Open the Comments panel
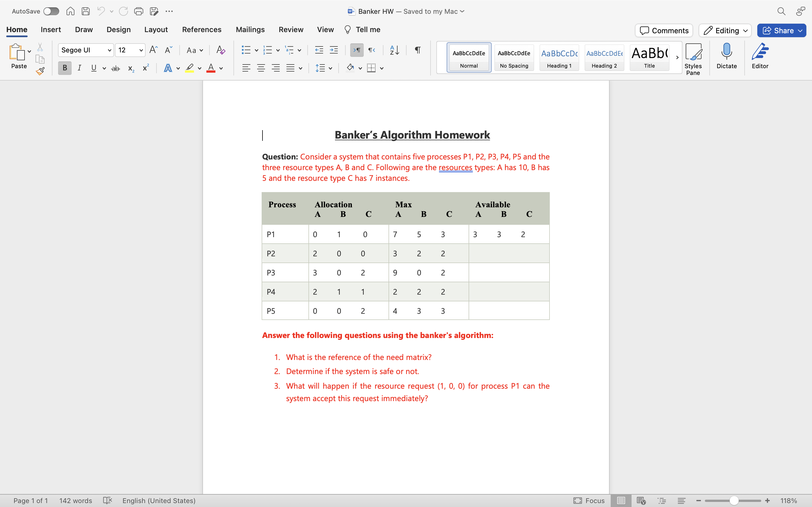 tap(664, 30)
